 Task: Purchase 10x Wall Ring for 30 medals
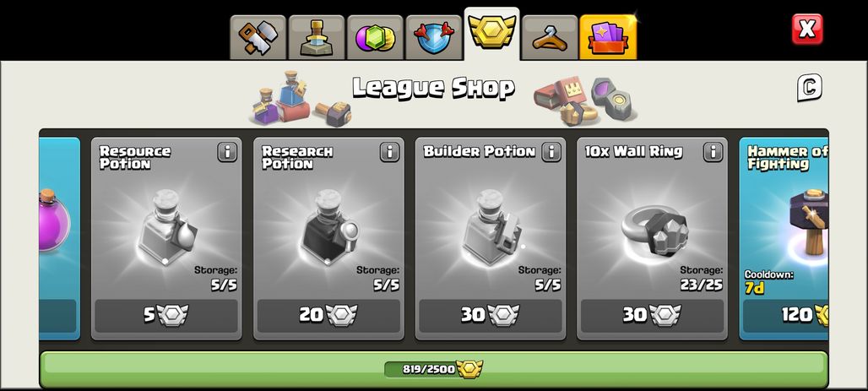coord(652,316)
